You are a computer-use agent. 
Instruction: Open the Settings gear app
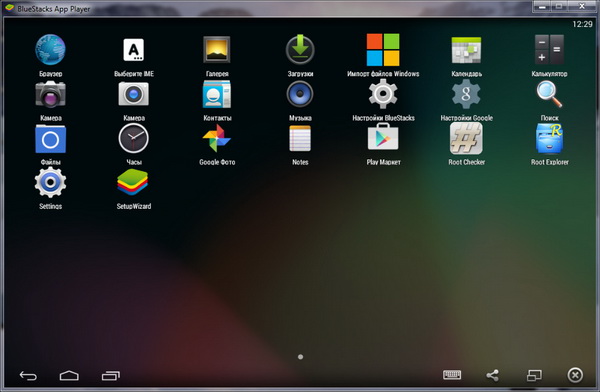point(50,183)
